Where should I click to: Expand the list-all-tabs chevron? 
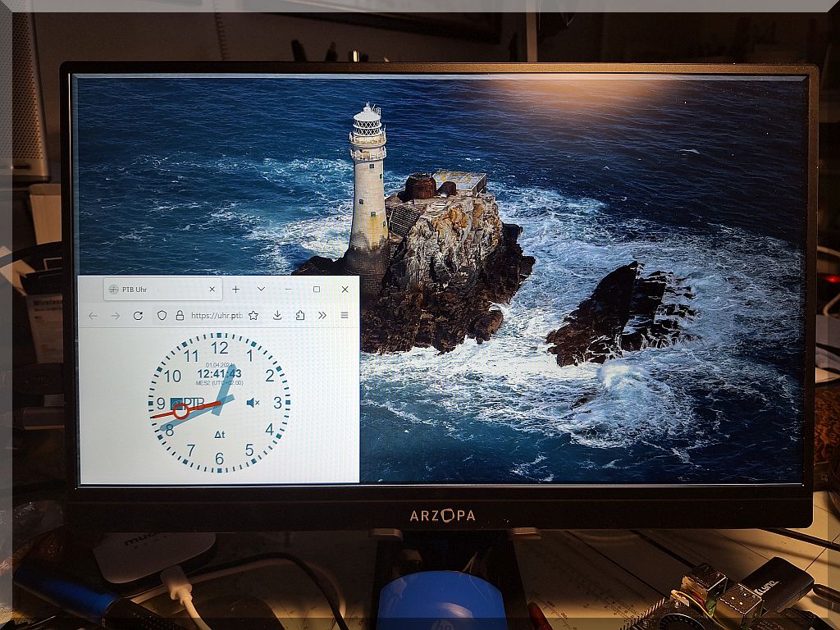pyautogui.click(x=261, y=290)
